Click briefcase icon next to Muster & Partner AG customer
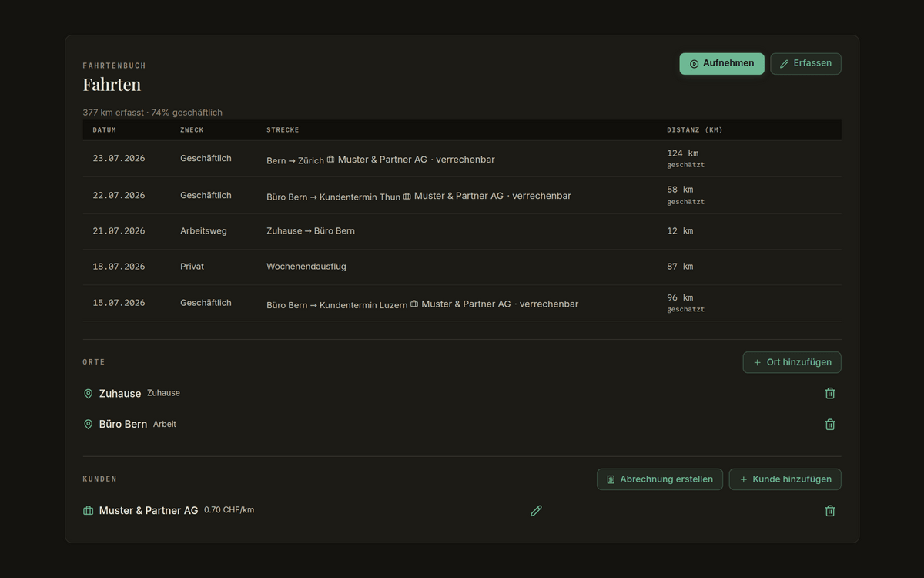This screenshot has width=924, height=578. (x=88, y=511)
